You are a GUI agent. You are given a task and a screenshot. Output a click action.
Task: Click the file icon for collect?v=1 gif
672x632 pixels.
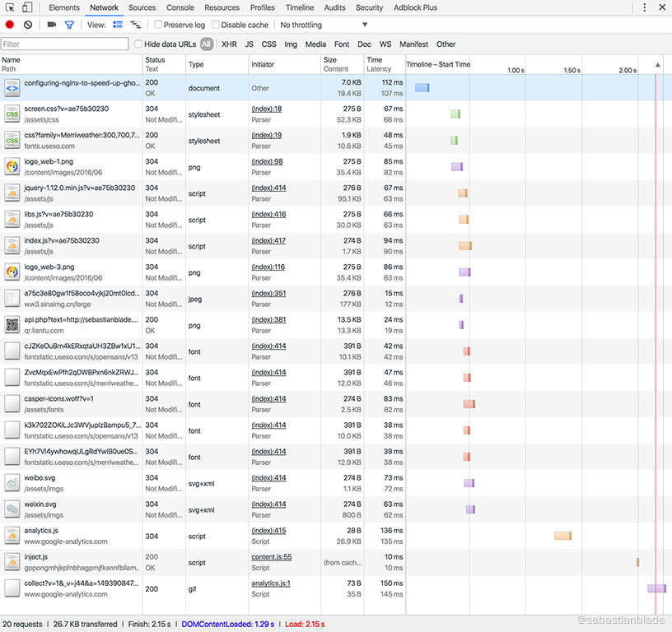pos(12,588)
